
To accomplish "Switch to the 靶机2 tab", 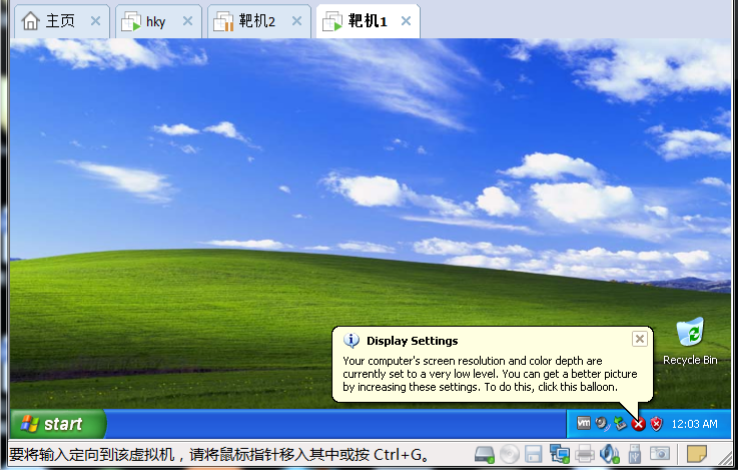I will (259, 21).
